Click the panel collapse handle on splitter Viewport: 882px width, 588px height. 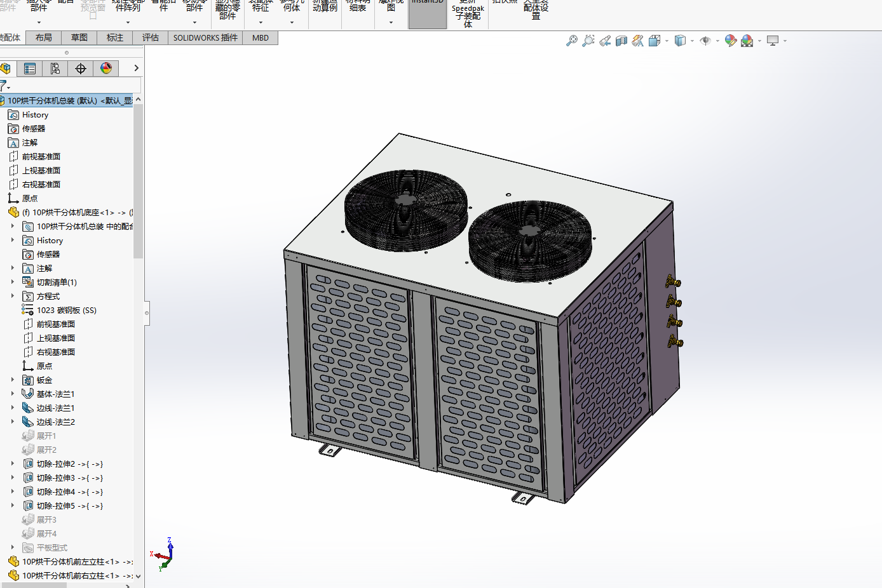coord(147,313)
